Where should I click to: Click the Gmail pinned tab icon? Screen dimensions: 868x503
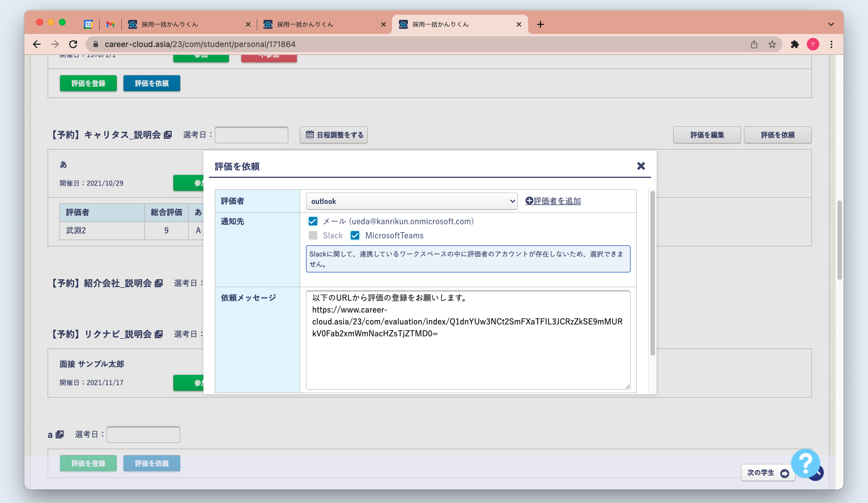tap(110, 24)
